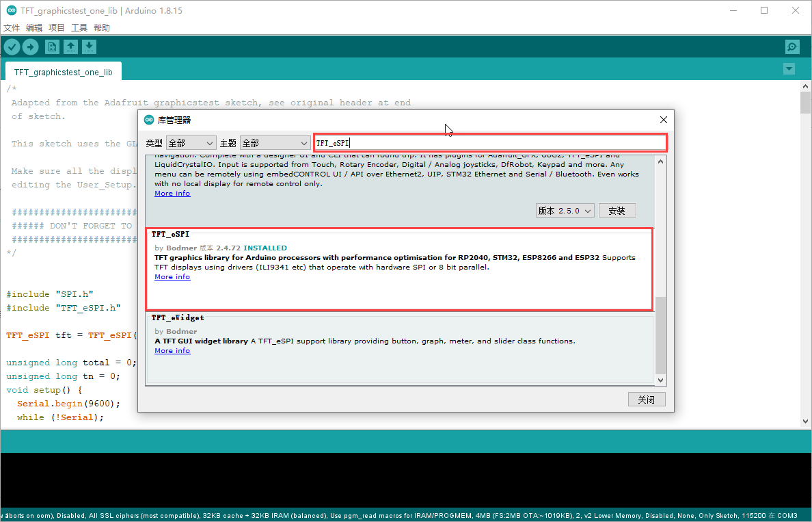Open the 编辑 menu
The image size is (812, 522).
coord(34,28)
